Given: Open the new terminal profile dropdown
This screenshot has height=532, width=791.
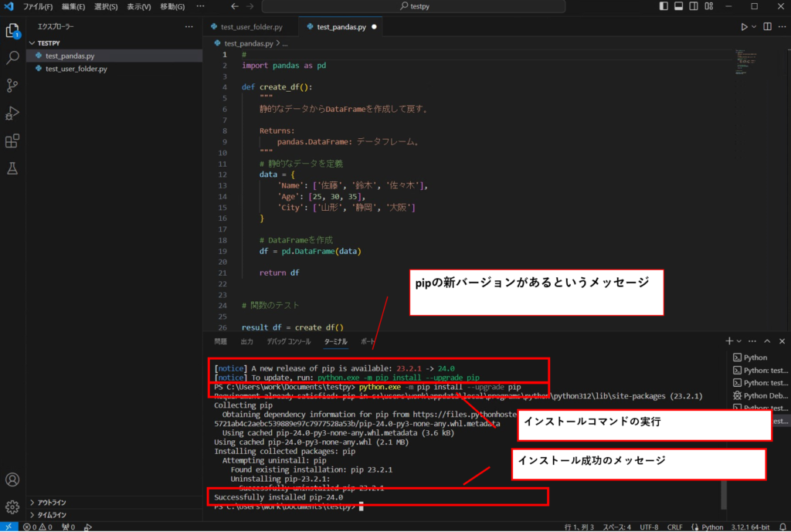Looking at the screenshot, I should point(739,341).
